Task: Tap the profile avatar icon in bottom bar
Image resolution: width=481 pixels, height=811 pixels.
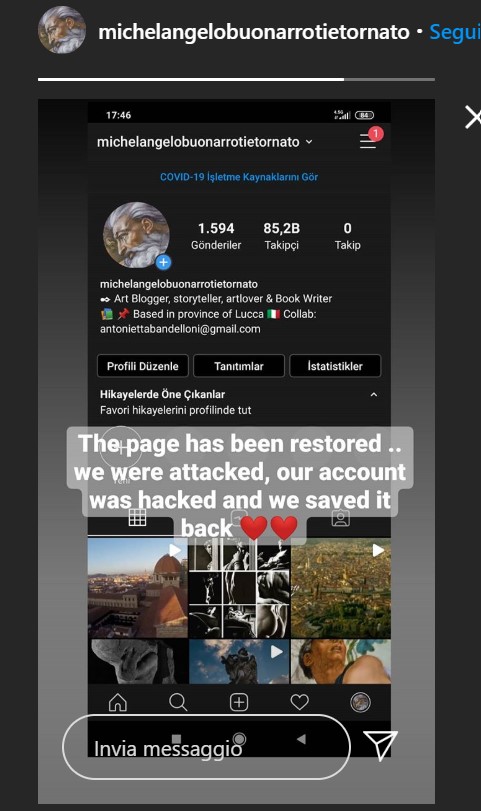Action: pyautogui.click(x=360, y=702)
